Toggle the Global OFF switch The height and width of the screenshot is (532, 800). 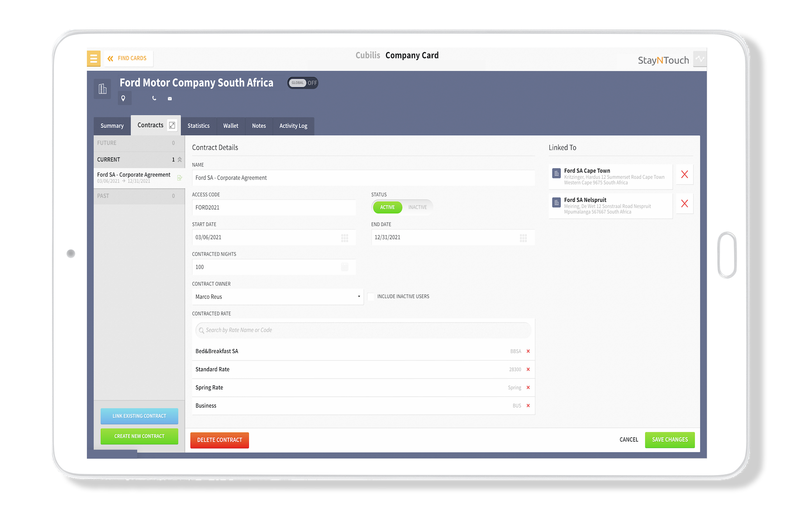[x=303, y=83]
